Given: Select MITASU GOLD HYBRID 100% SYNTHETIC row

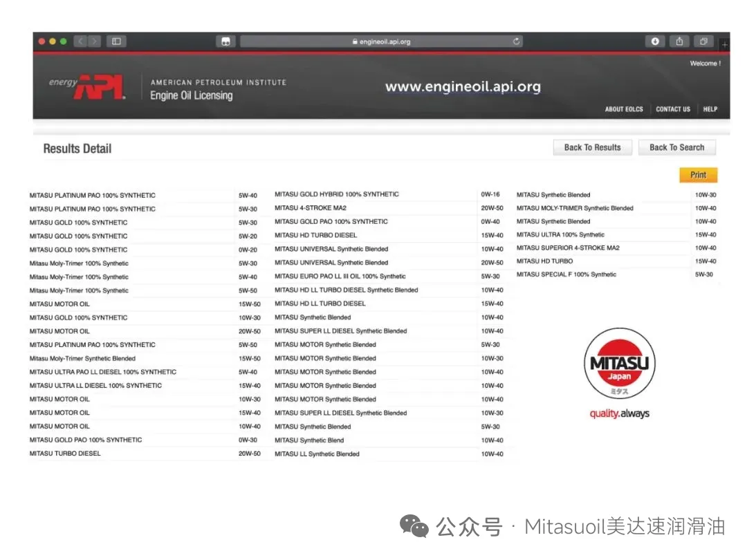Looking at the screenshot, I should tap(336, 194).
